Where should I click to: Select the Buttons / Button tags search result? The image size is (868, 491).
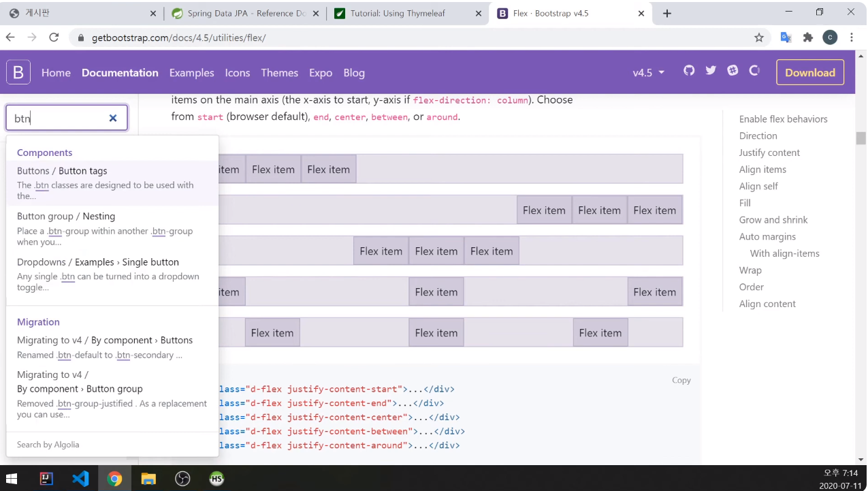point(112,183)
